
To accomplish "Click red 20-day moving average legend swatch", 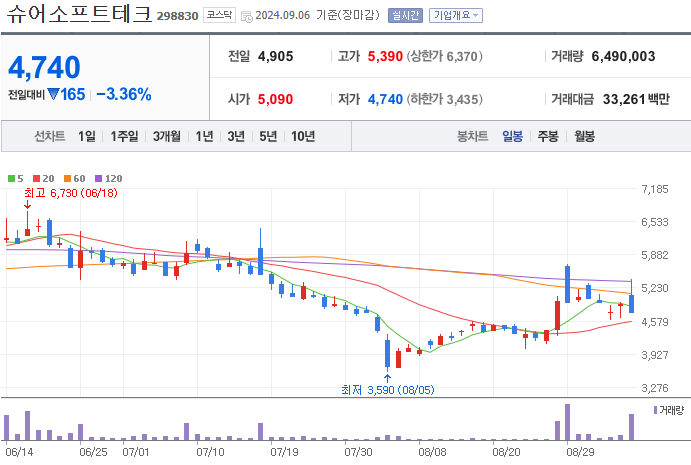I will 37,179.
